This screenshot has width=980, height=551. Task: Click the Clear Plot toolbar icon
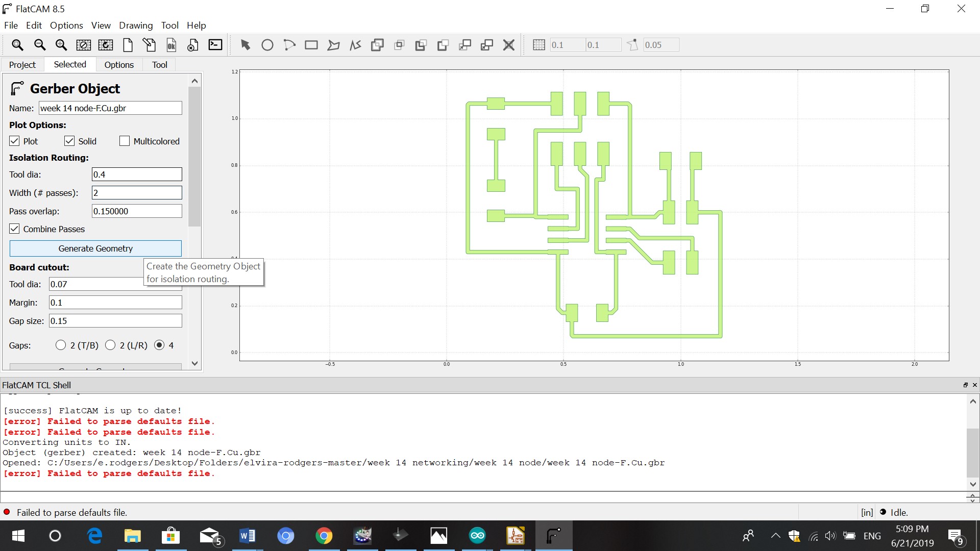point(84,45)
